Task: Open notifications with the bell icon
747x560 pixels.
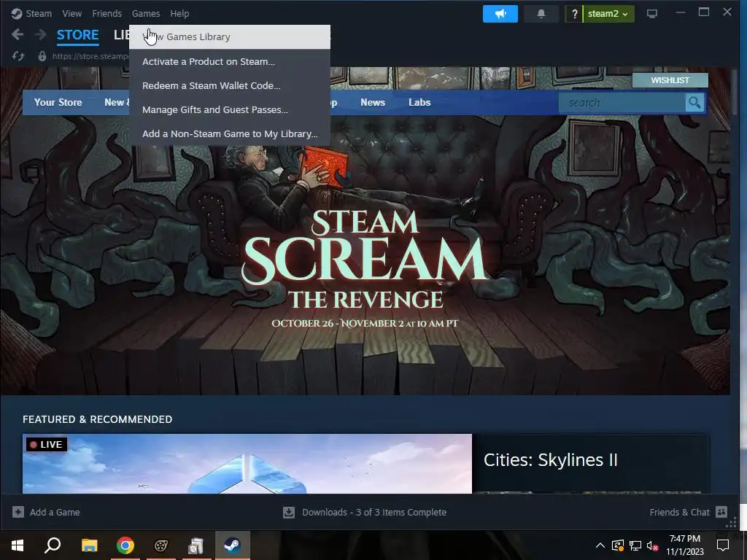Action: (541, 13)
